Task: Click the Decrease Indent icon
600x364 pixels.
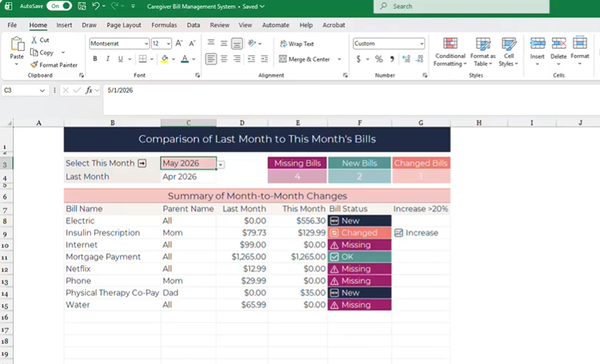Action: pyautogui.click(x=251, y=59)
